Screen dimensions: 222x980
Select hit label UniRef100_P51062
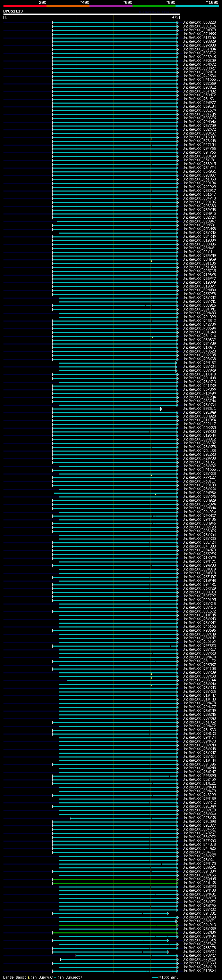coord(199,722)
